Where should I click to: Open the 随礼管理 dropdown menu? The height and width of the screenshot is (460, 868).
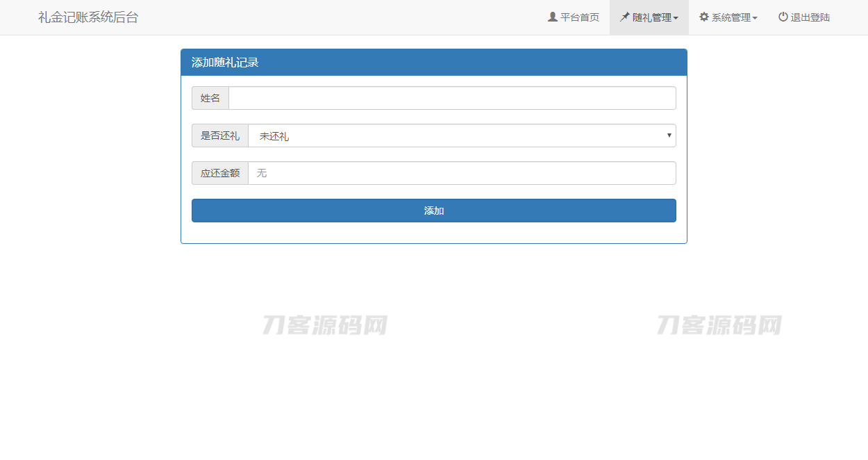pyautogui.click(x=651, y=17)
